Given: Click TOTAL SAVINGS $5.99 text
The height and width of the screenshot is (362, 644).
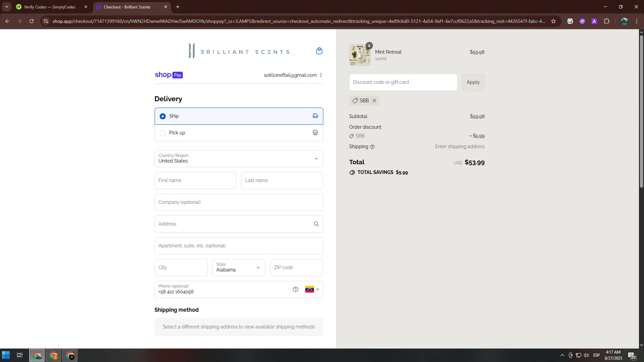Looking at the screenshot, I should (383, 172).
